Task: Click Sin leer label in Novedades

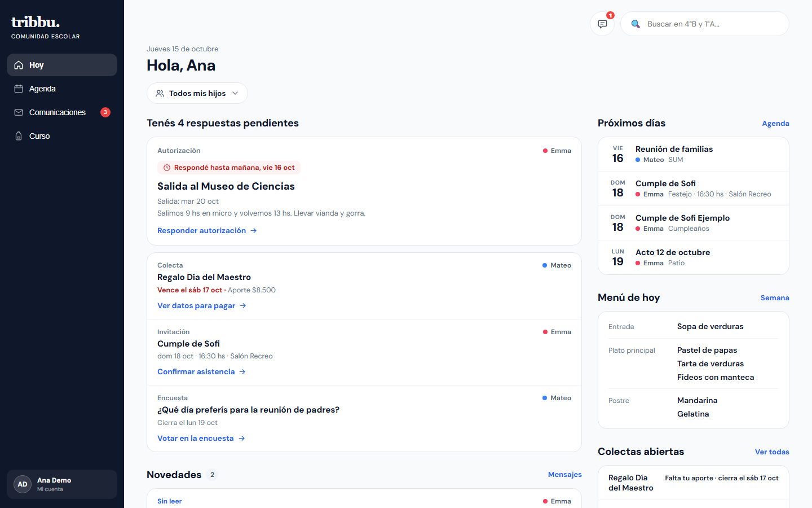Action: (169, 501)
